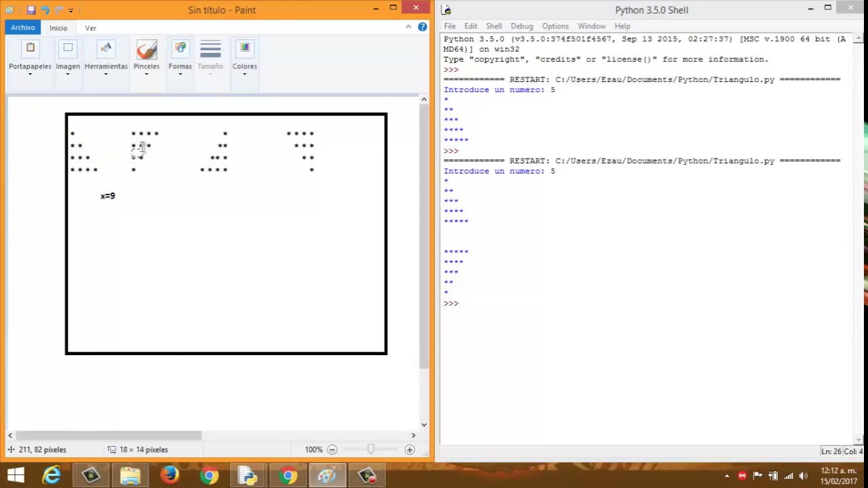The height and width of the screenshot is (488, 868).
Task: Open the Debug menu in Python Shell
Action: (521, 26)
